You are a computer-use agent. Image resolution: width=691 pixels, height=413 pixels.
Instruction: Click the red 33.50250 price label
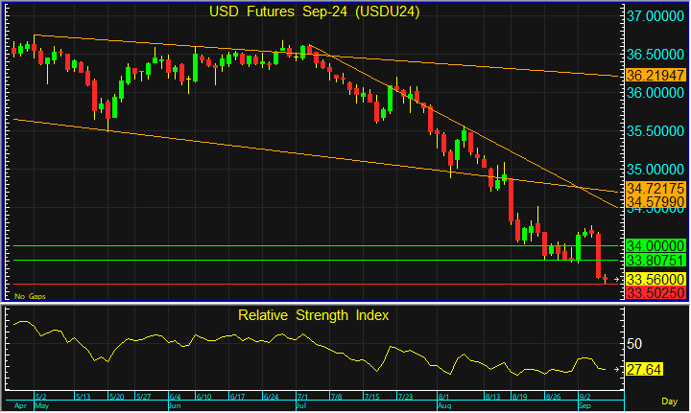[655, 292]
